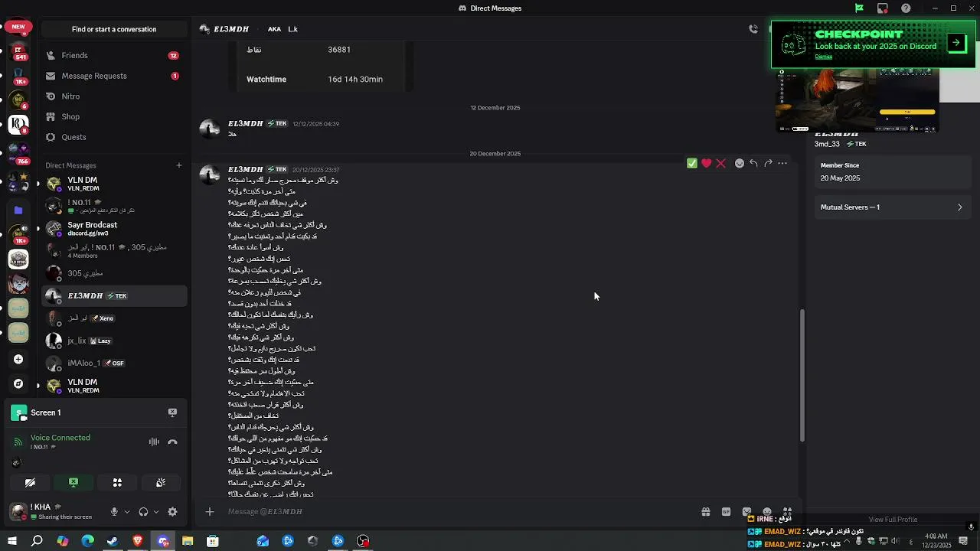Click the stream preview thumbnail

click(x=857, y=100)
